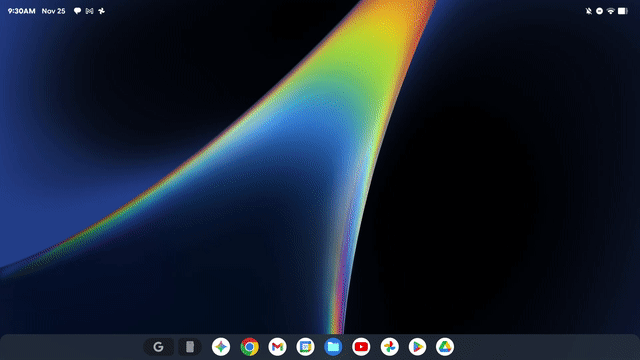Tap the Do Not Disturb status icon
Viewport: 640px width, 360px height.
[599, 11]
